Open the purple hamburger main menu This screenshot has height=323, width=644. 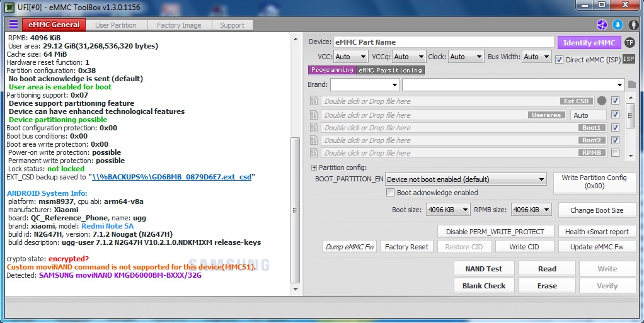(x=14, y=25)
